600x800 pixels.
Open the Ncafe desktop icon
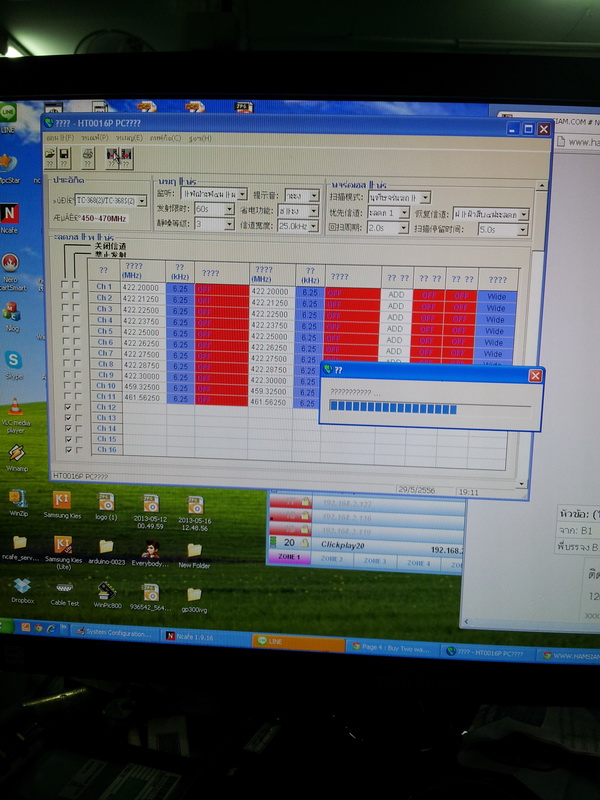[9, 218]
